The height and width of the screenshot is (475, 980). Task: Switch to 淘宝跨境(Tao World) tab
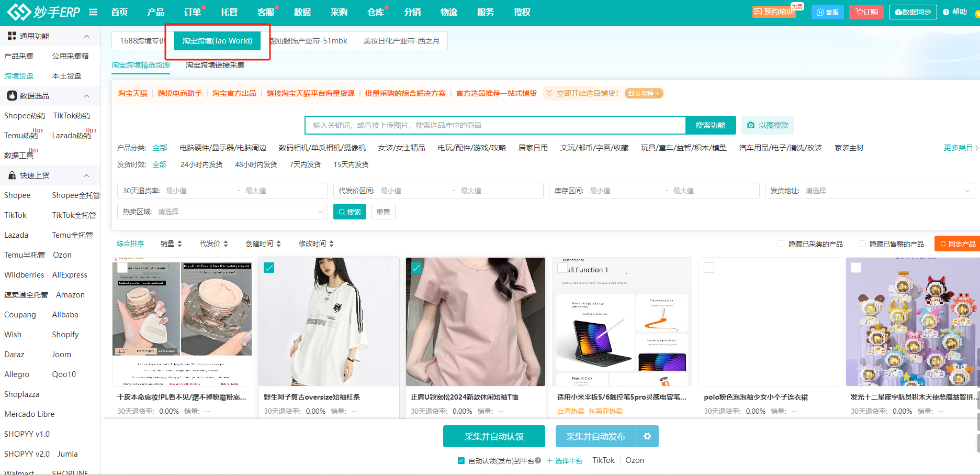pos(217,41)
